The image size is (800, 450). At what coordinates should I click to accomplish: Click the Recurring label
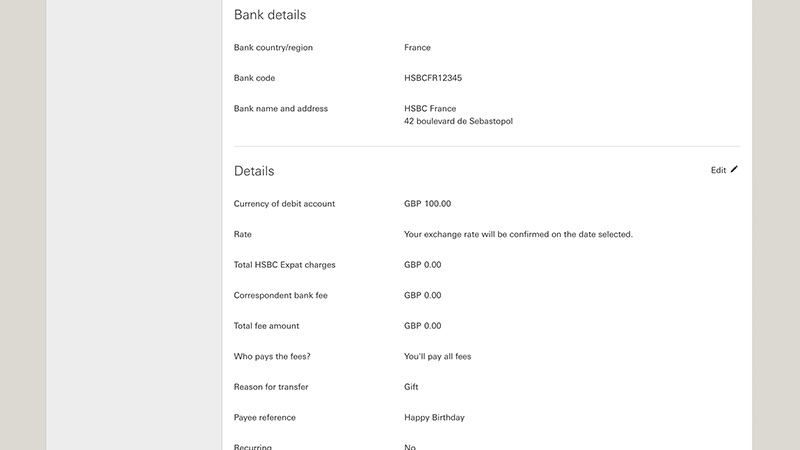pos(253,446)
